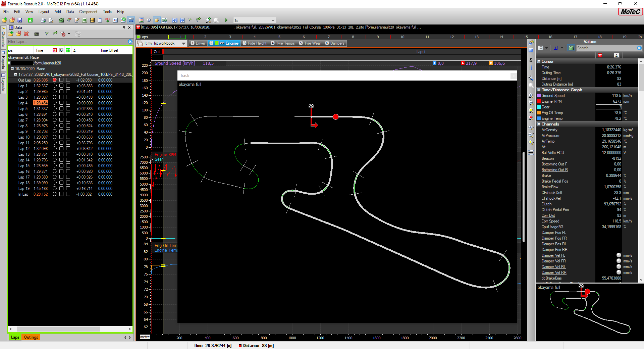Click the Open Log File folder icon in the main toolbar
644x349 pixels.
click(x=4, y=20)
